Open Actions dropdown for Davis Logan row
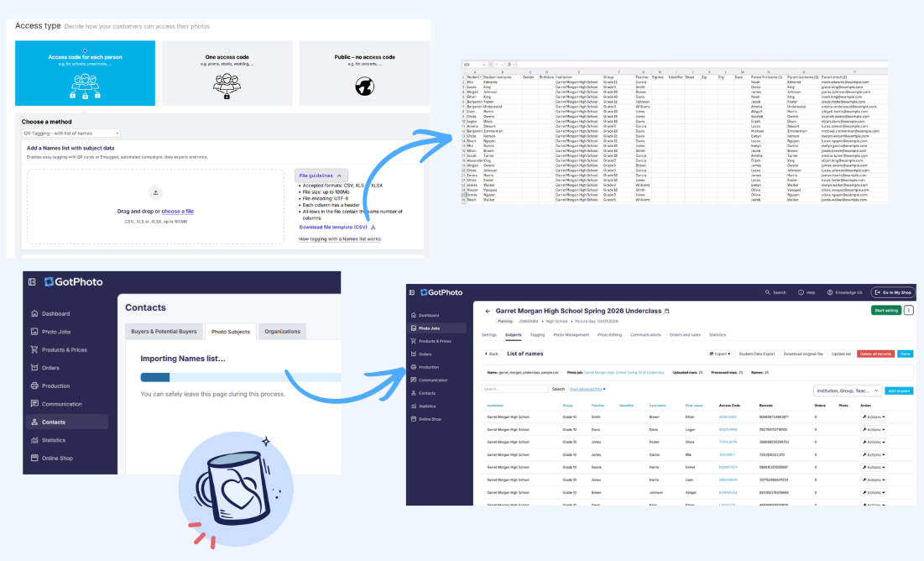This screenshot has height=561, width=924. [874, 429]
